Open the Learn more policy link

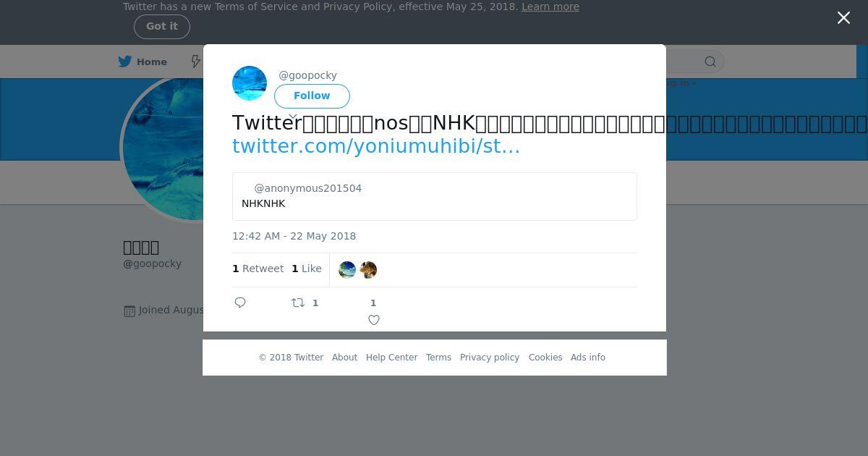(550, 7)
